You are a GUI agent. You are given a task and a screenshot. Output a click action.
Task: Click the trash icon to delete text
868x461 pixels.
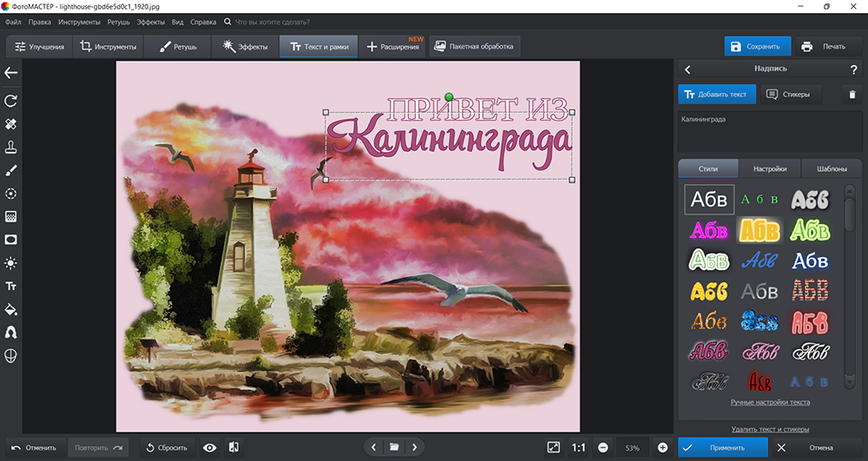point(852,95)
